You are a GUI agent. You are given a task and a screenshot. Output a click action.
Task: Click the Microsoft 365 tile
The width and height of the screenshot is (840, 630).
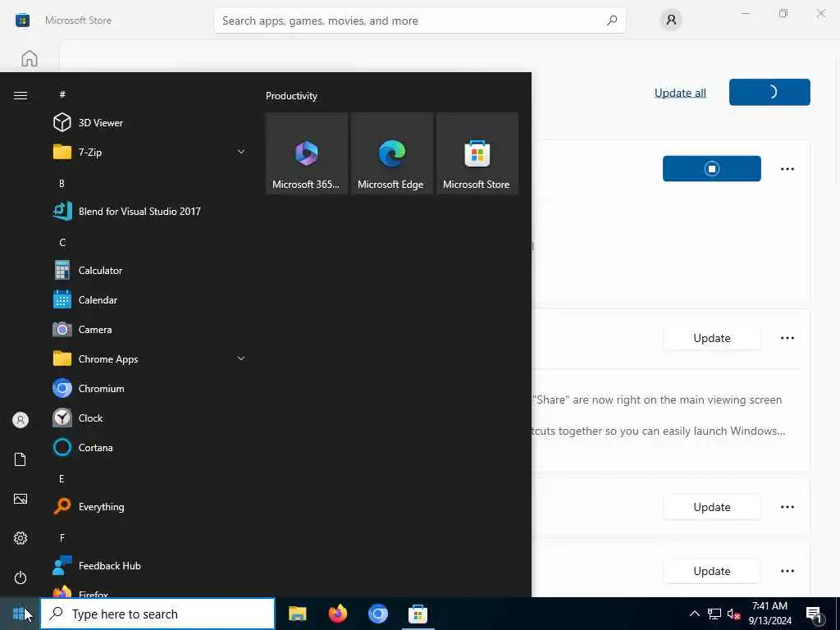point(307,153)
